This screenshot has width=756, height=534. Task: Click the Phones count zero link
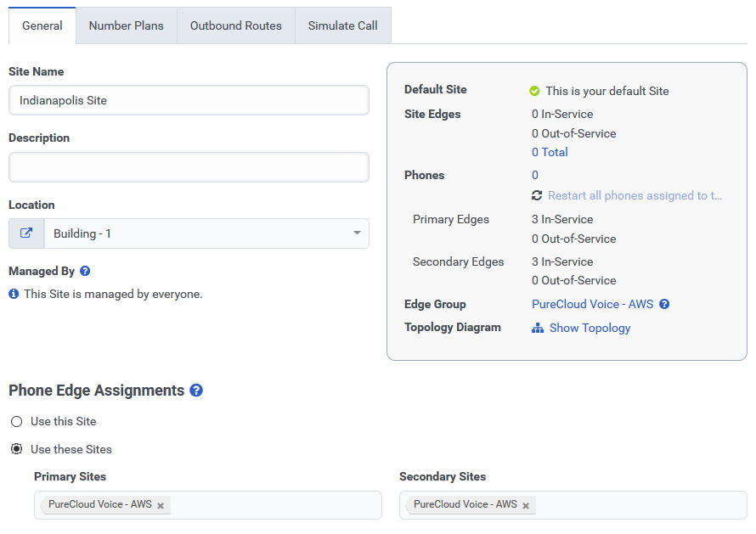pos(533,175)
